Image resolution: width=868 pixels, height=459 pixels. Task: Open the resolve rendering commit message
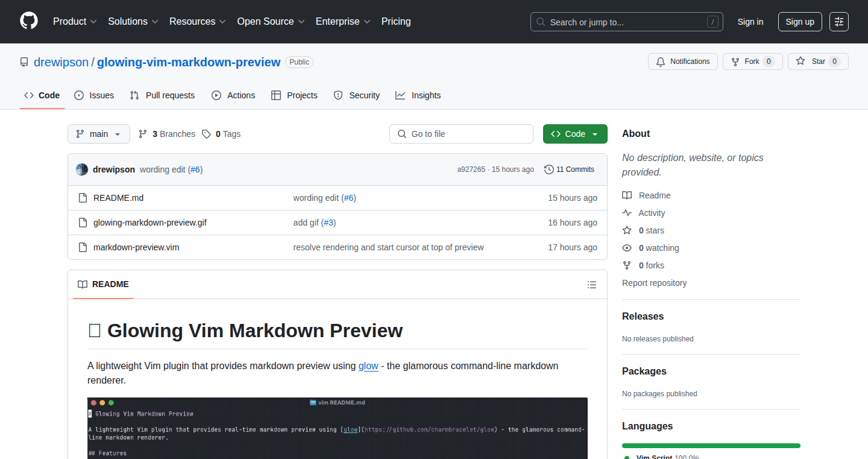389,247
